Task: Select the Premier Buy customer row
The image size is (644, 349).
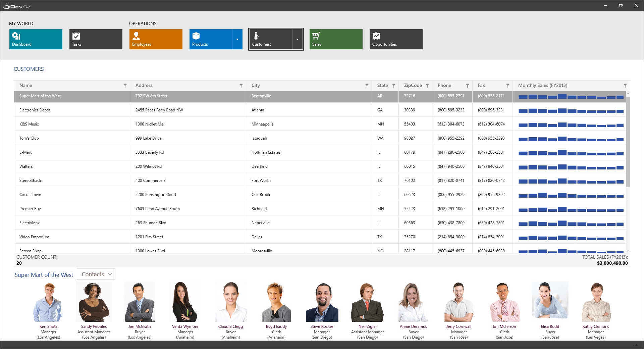Action: tap(320, 209)
